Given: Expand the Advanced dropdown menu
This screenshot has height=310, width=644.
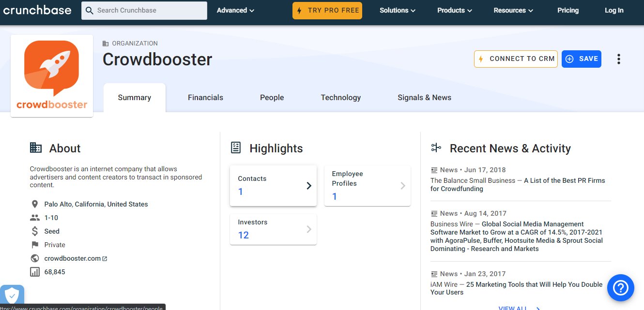Looking at the screenshot, I should [x=235, y=10].
